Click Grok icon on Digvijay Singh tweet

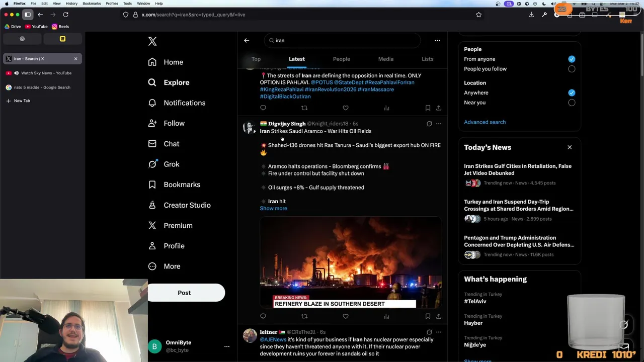[x=429, y=124]
